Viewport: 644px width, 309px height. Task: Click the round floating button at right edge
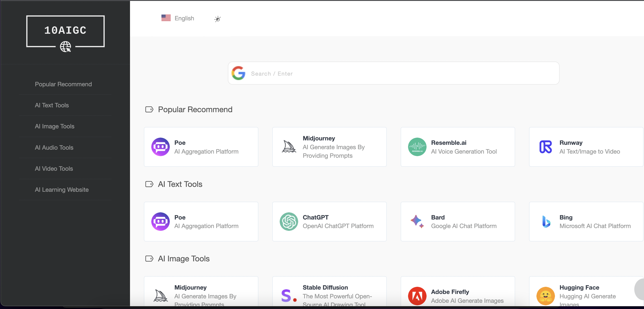pos(640,289)
